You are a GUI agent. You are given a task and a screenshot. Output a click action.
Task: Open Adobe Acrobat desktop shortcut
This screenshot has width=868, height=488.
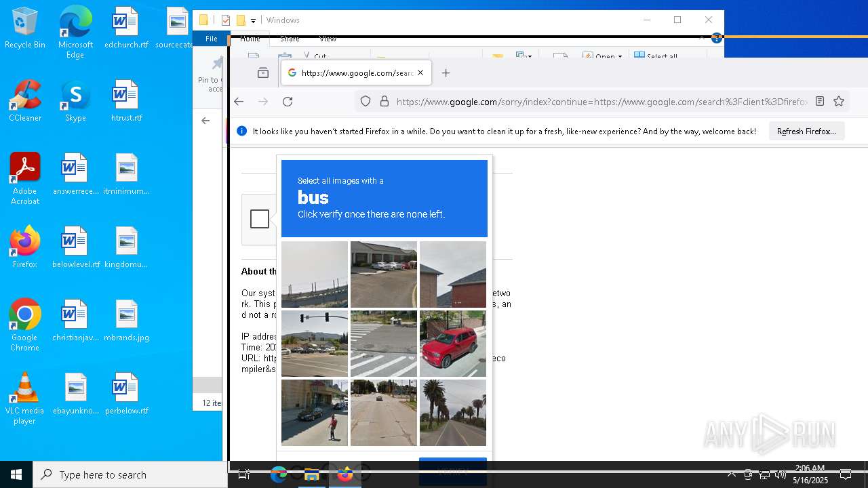[x=25, y=179]
